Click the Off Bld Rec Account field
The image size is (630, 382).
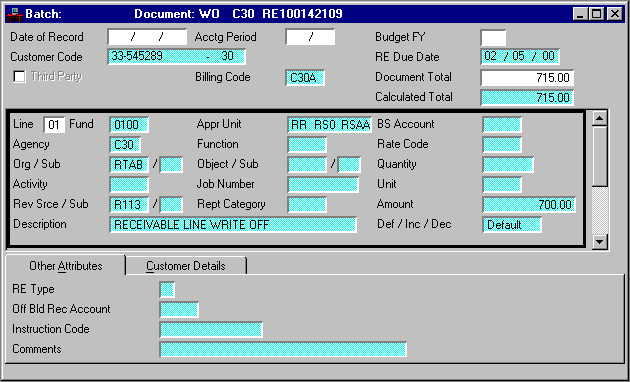179,310
